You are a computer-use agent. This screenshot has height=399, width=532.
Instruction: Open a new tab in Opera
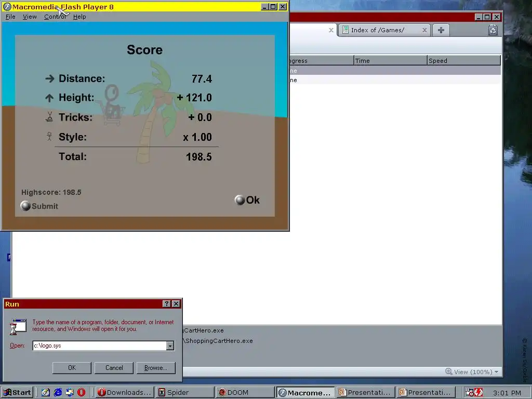click(441, 30)
